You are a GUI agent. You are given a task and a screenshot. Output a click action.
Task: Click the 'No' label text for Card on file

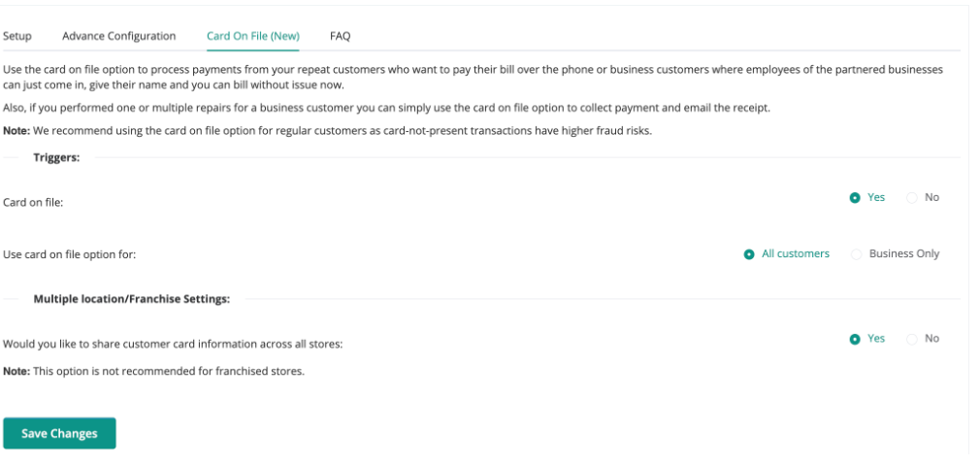(x=931, y=197)
